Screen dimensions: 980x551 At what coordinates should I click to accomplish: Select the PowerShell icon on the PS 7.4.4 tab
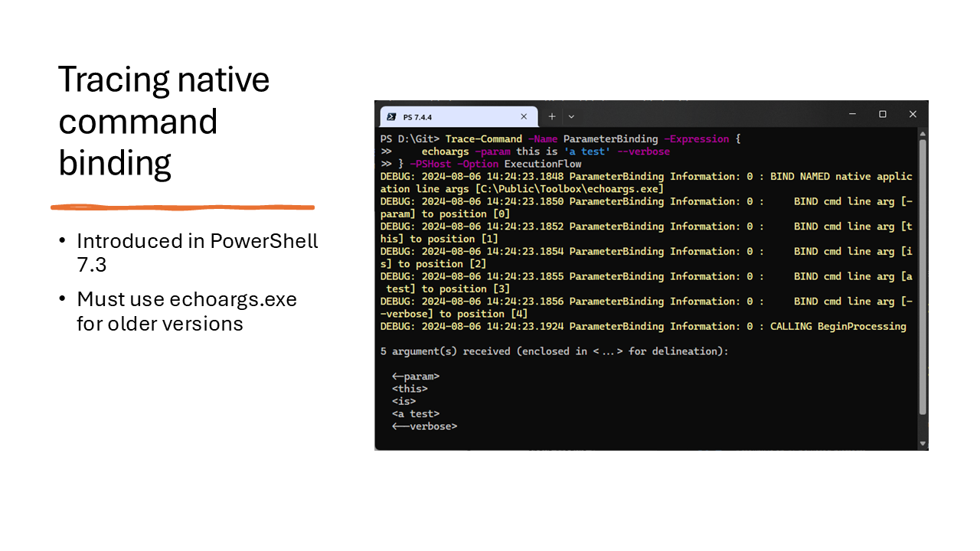pyautogui.click(x=393, y=116)
